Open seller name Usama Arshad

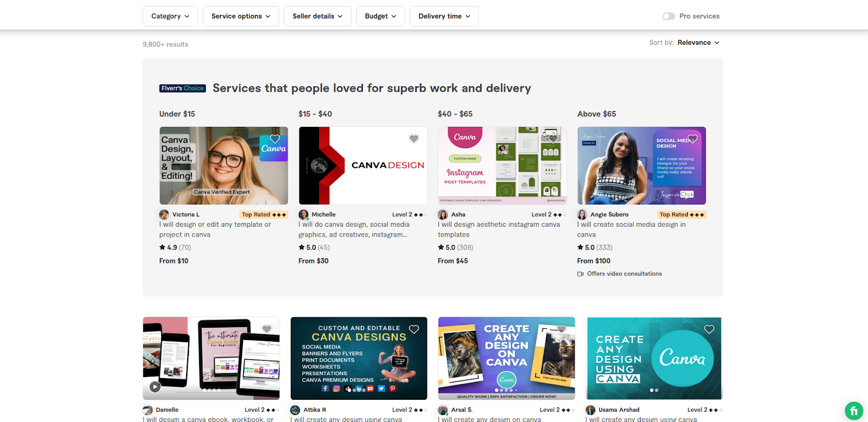coord(619,410)
